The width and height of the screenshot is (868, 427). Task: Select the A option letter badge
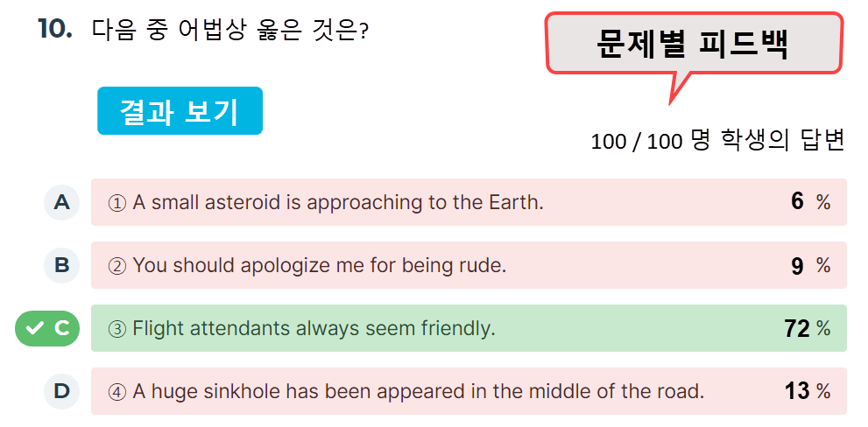61,202
